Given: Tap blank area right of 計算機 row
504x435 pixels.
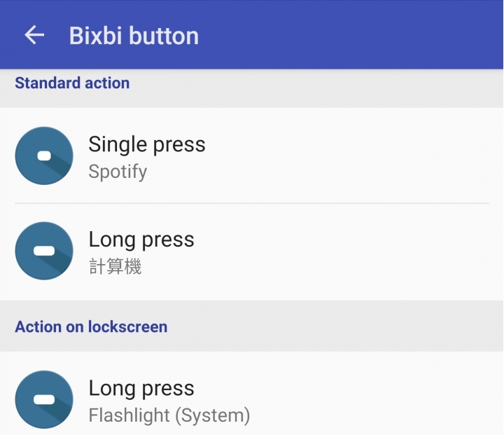Looking at the screenshot, I should click(x=321, y=266).
